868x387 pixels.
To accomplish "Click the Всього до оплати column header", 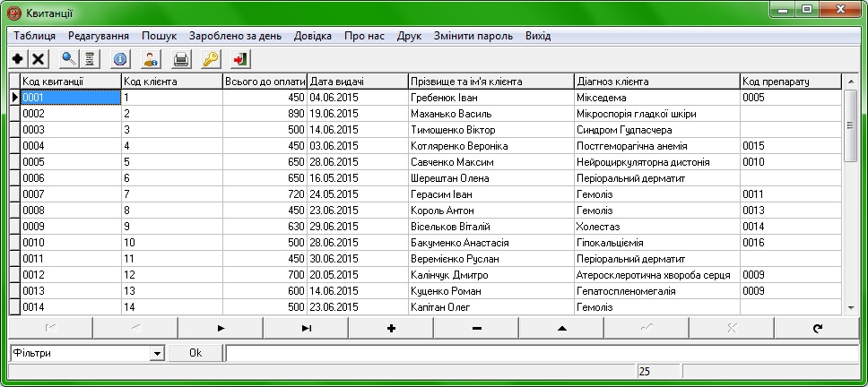I will tap(265, 82).
